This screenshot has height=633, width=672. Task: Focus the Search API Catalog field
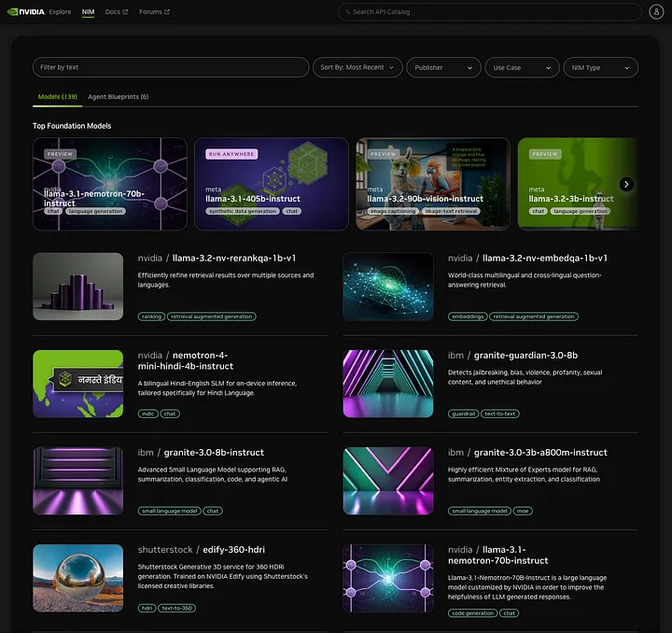[x=489, y=12]
